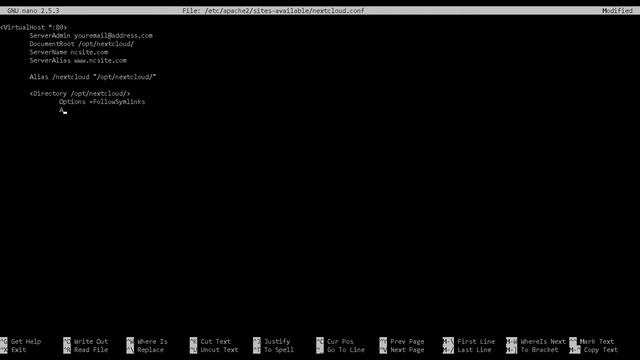Click the Prev Page shortcut label
The width and height of the screenshot is (640, 360).
407,341
